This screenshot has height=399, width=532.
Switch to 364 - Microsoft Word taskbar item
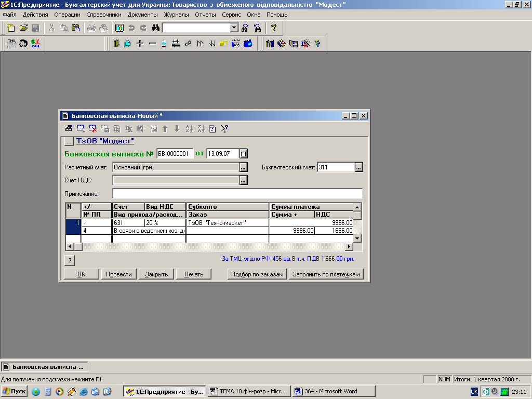334,391
